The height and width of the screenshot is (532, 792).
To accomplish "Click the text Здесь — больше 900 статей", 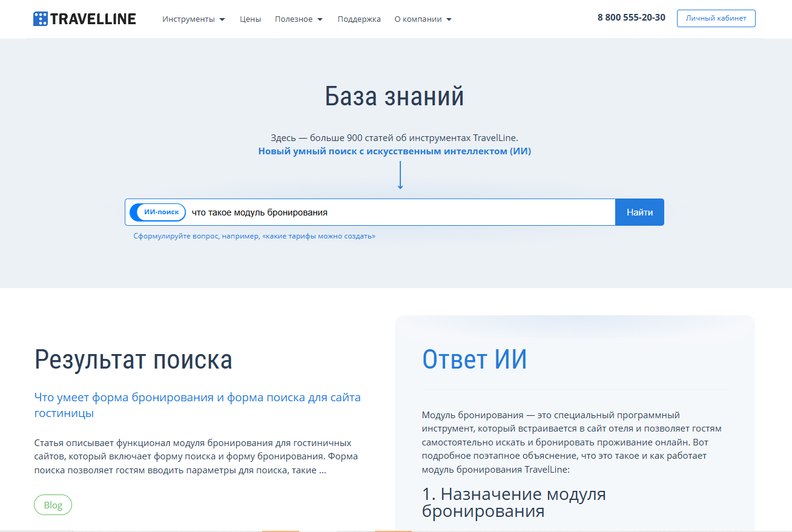I will coord(395,138).
